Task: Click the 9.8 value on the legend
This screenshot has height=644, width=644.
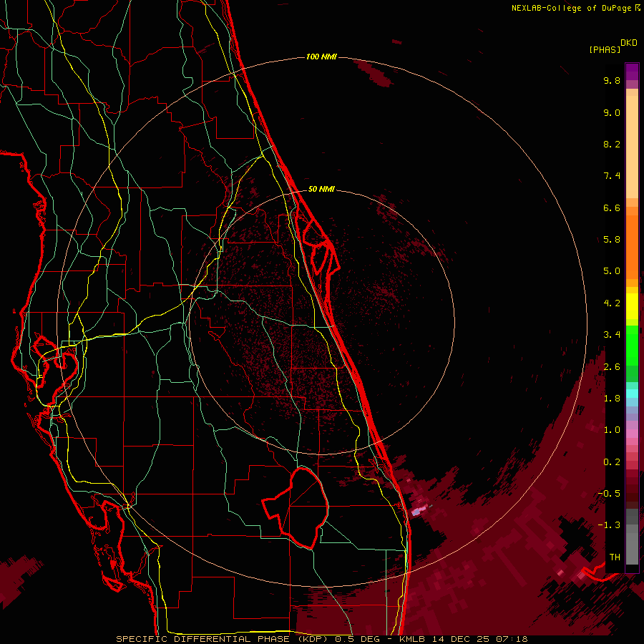Action: (x=611, y=81)
